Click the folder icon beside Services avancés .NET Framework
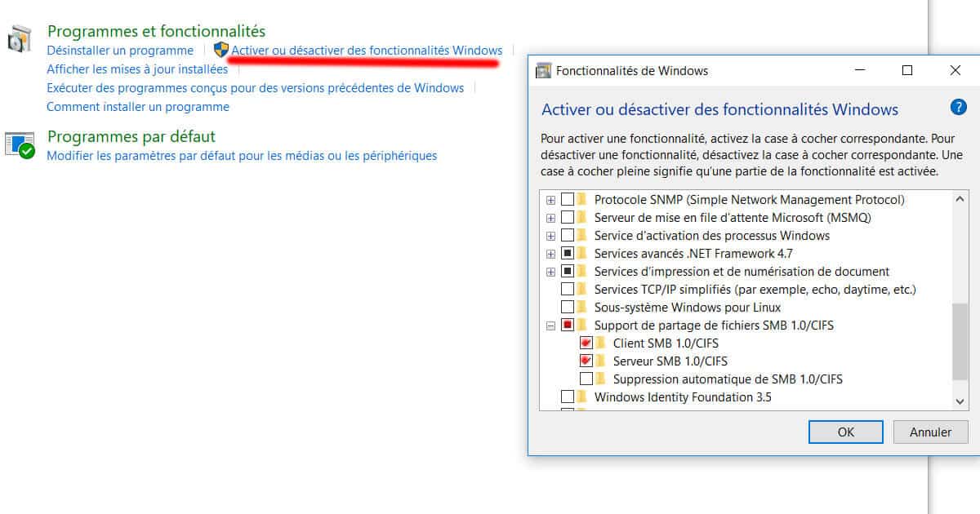Viewport: 980px width, 514px height. tap(582, 253)
